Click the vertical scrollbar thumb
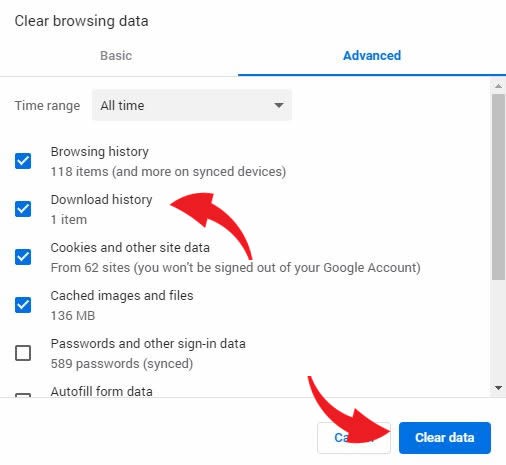Image resolution: width=506 pixels, height=465 pixels. [x=498, y=187]
